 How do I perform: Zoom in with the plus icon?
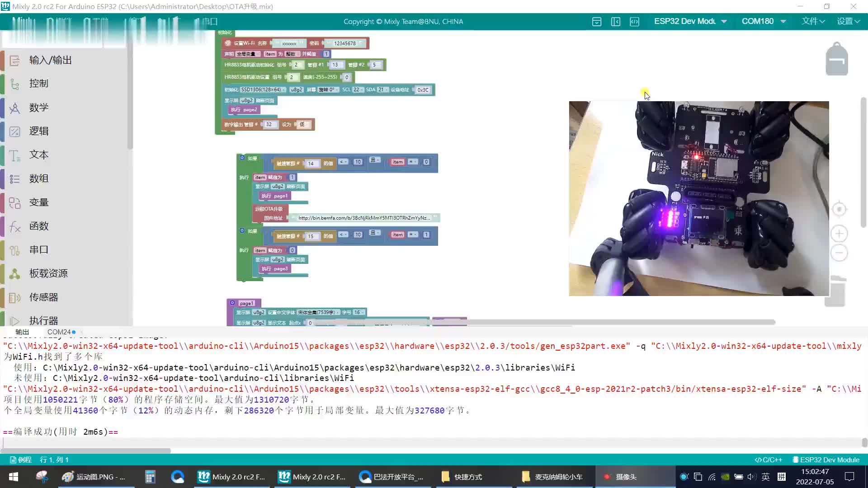click(839, 234)
